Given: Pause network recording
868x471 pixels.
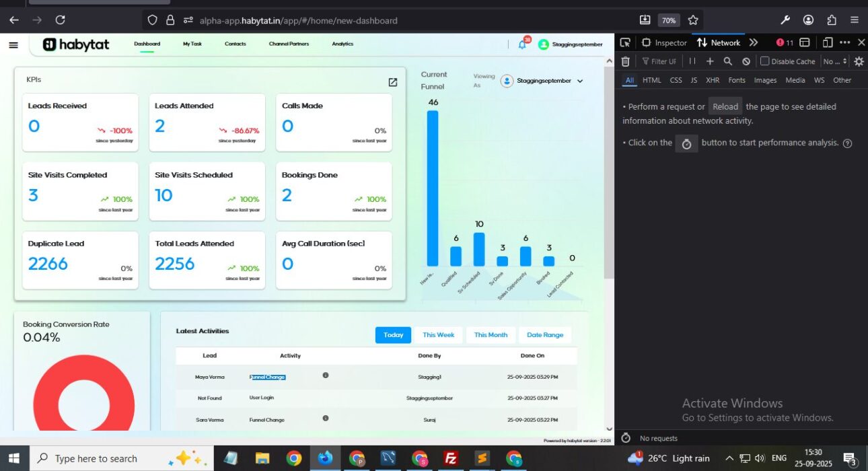Looking at the screenshot, I should tap(692, 61).
